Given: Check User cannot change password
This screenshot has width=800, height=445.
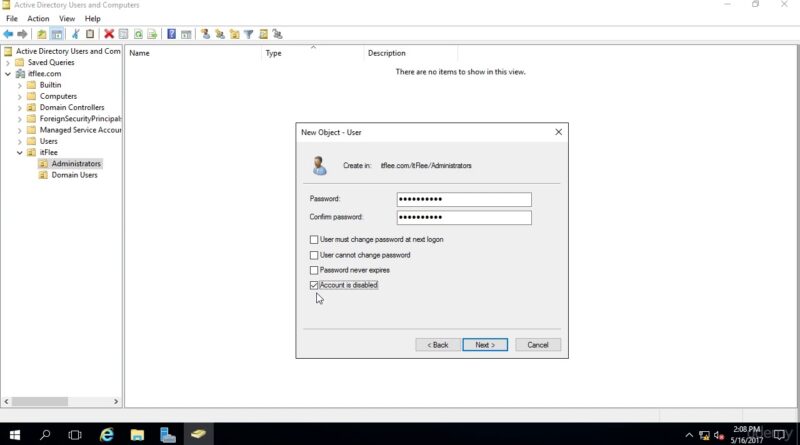Looking at the screenshot, I should tap(314, 255).
